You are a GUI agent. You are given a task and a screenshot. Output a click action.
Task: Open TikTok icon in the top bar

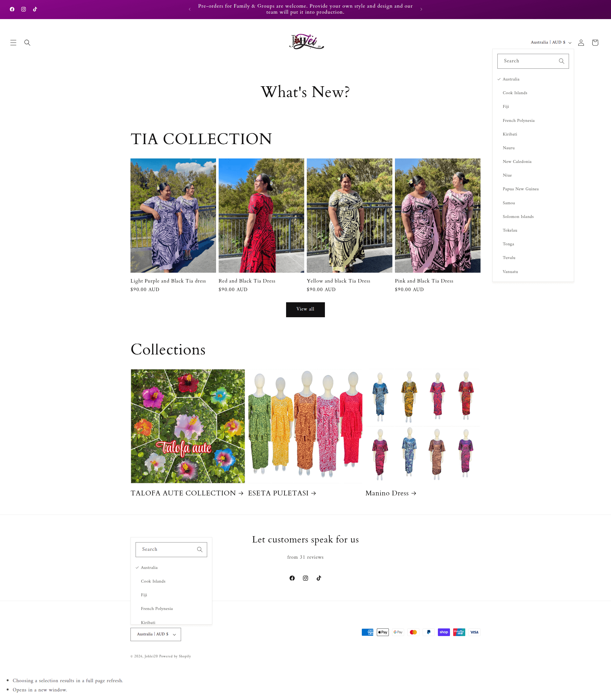click(35, 9)
